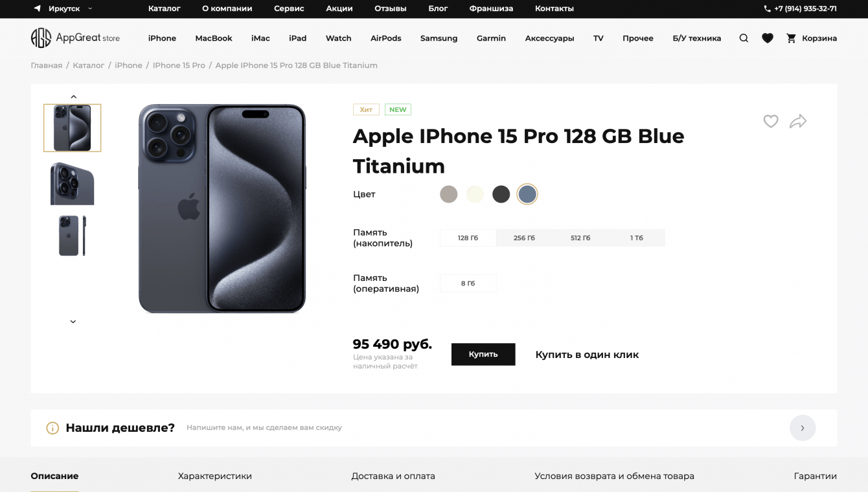Image resolution: width=868 pixels, height=492 pixels.
Task: Click the black Купить button
Action: (483, 354)
